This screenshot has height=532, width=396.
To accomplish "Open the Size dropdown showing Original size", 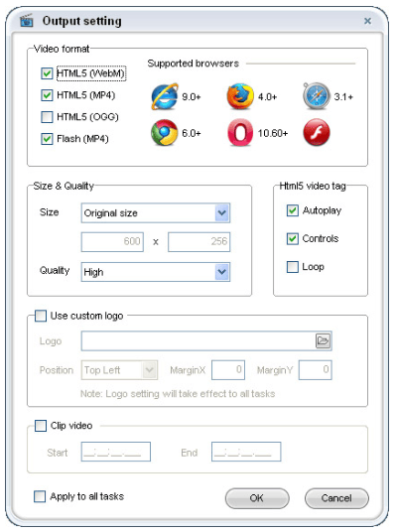I will pos(156,212).
